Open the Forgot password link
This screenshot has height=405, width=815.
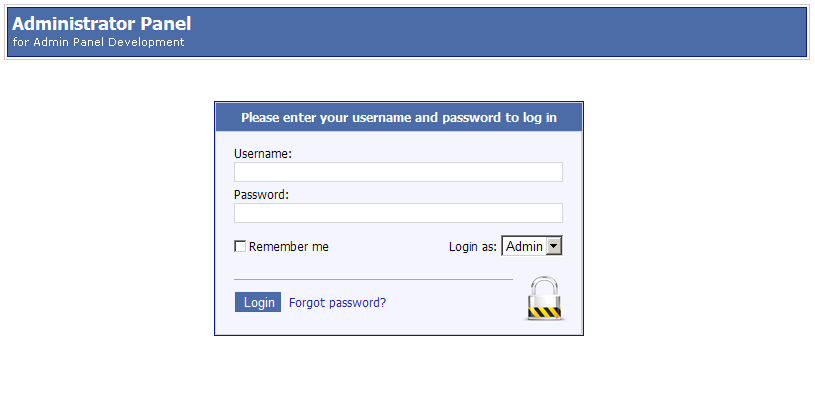coord(337,302)
